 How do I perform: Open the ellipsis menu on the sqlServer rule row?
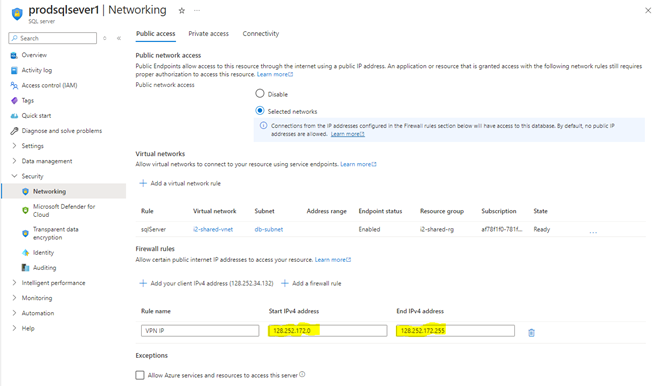[x=593, y=232]
